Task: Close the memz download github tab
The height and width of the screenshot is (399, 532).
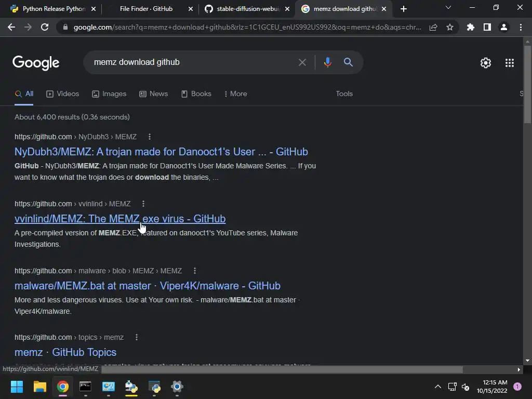Action: pyautogui.click(x=384, y=9)
